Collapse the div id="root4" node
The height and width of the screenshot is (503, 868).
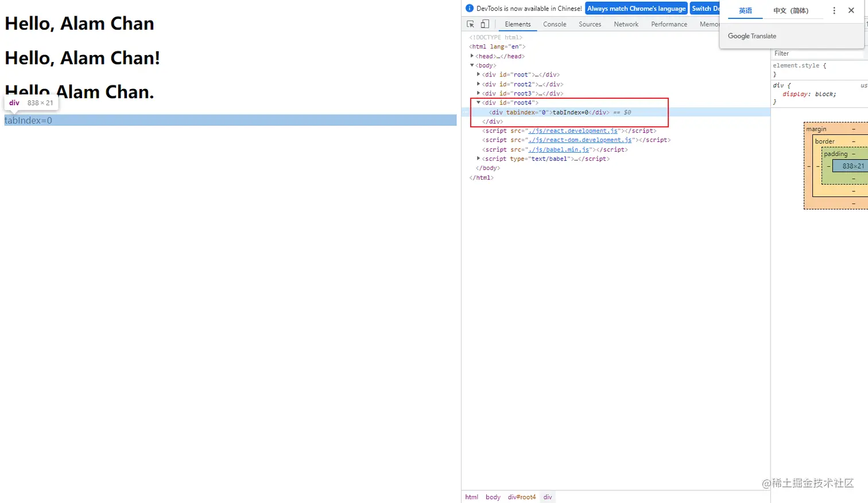(x=478, y=103)
